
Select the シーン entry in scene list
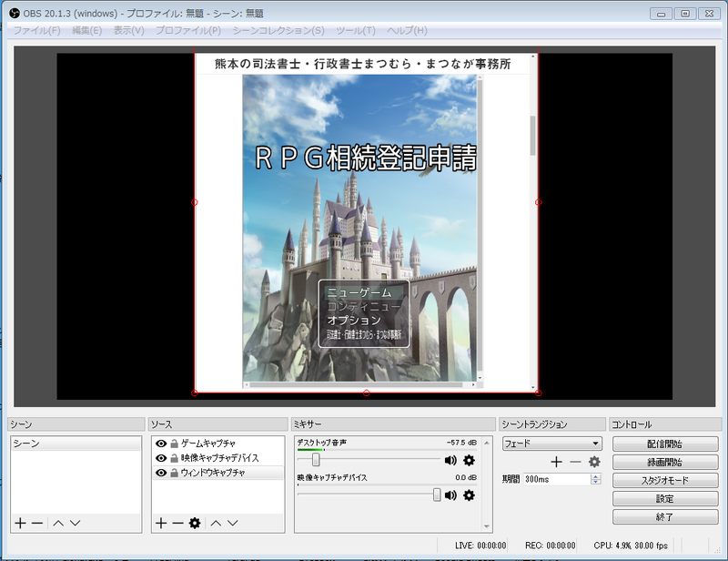pyautogui.click(x=76, y=444)
